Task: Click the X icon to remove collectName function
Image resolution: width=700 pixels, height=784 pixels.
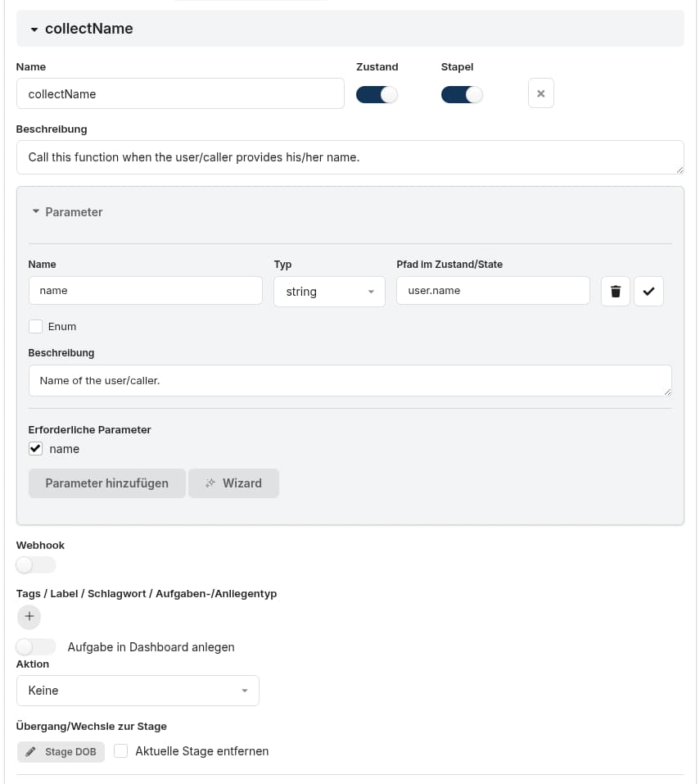Action: [540, 93]
